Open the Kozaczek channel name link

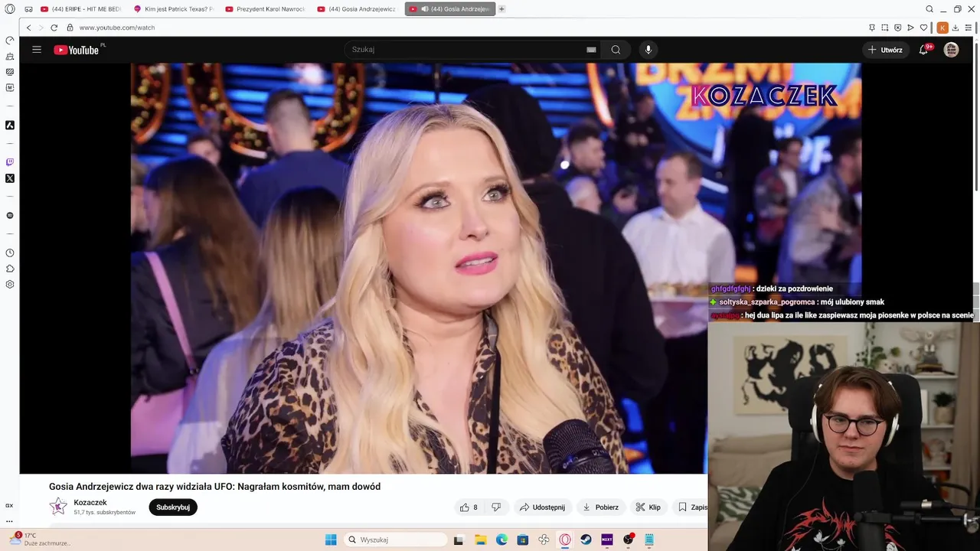click(x=90, y=503)
